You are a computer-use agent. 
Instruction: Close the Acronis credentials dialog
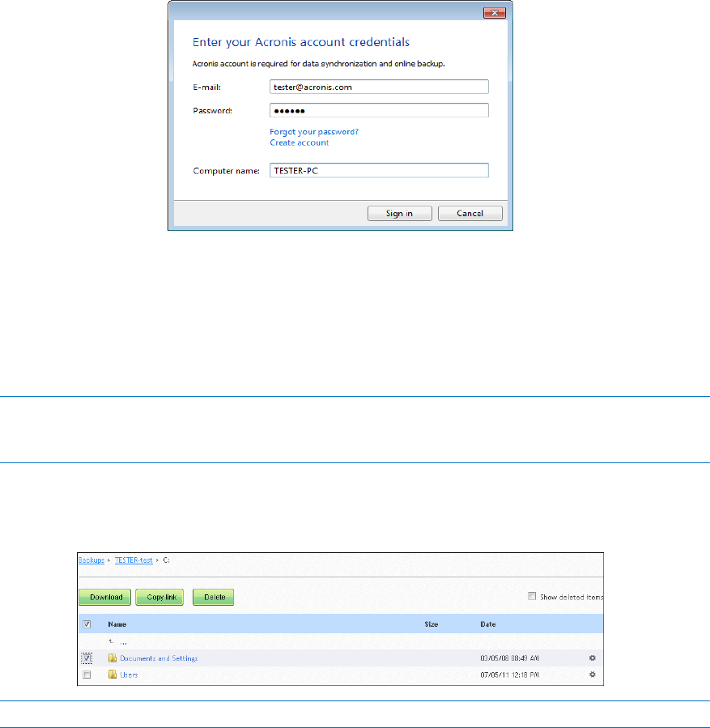pyautogui.click(x=494, y=13)
